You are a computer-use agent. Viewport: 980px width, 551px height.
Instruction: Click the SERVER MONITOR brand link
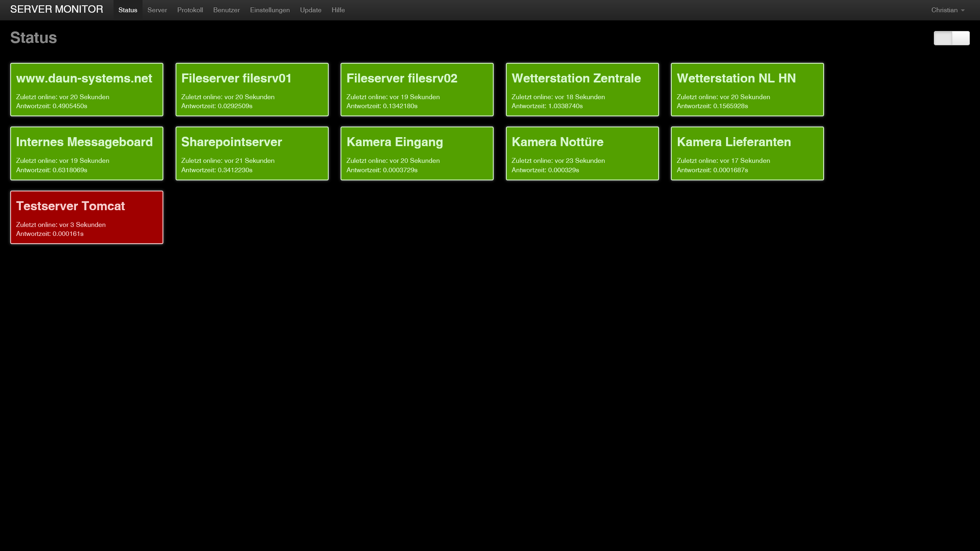click(56, 9)
